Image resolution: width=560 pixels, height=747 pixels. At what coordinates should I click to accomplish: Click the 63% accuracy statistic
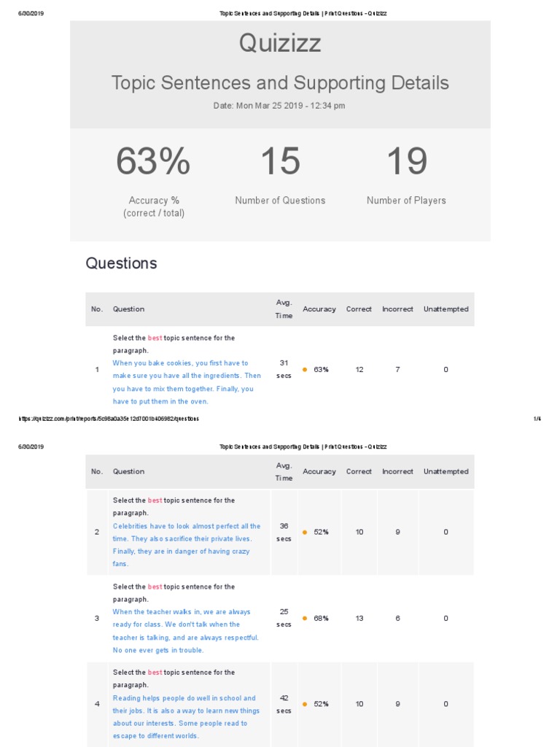coord(153,162)
